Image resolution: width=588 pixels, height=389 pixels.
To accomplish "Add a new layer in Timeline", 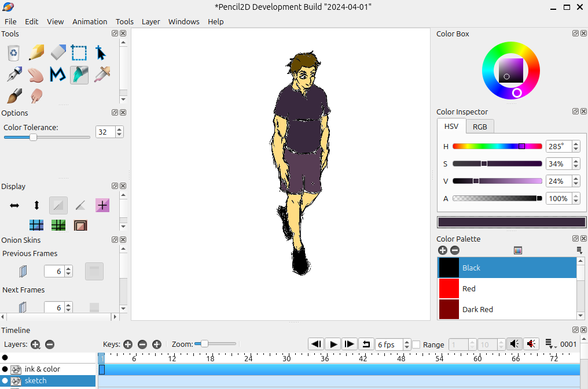I will click(x=36, y=344).
